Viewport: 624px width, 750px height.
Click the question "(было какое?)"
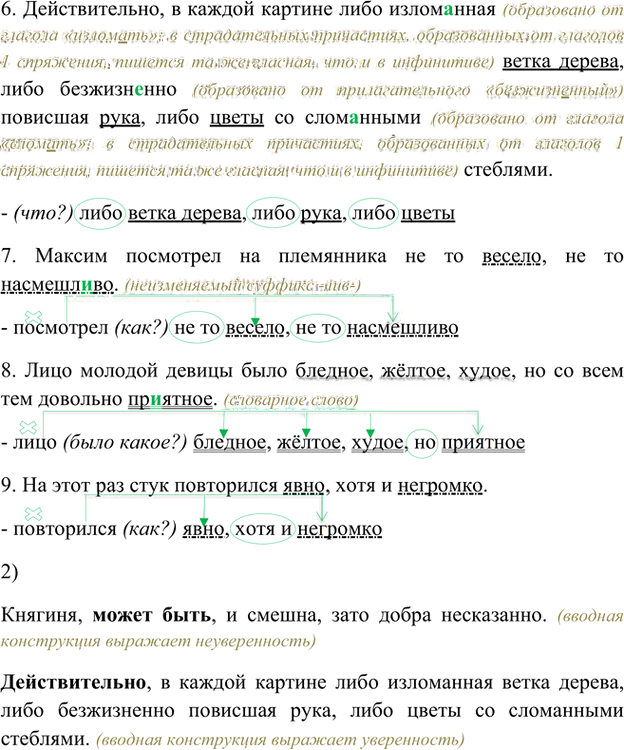(x=125, y=442)
